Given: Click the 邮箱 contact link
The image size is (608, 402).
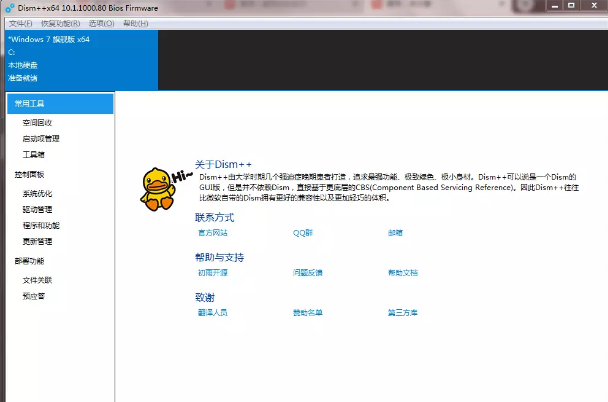Looking at the screenshot, I should tap(395, 233).
